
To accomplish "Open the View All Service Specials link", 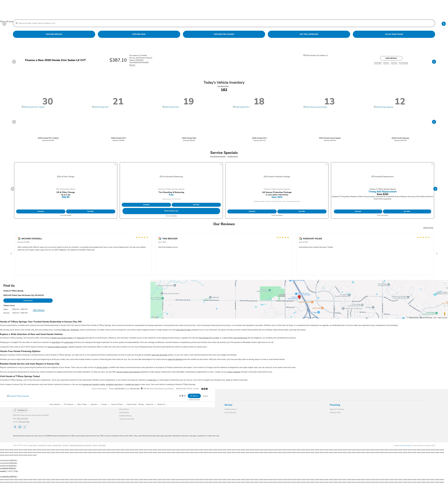I will pos(218,156).
